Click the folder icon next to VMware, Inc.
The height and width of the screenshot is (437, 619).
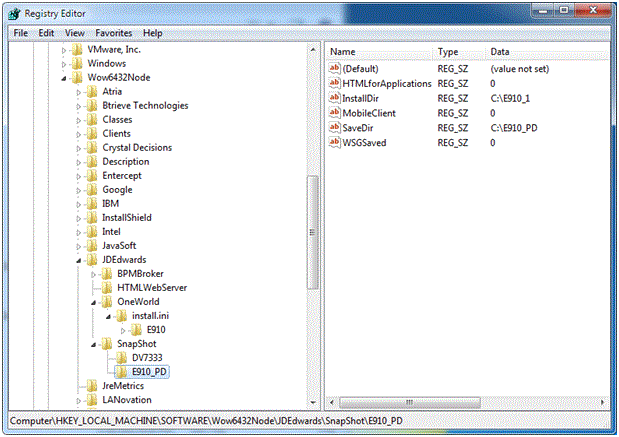[x=77, y=50]
